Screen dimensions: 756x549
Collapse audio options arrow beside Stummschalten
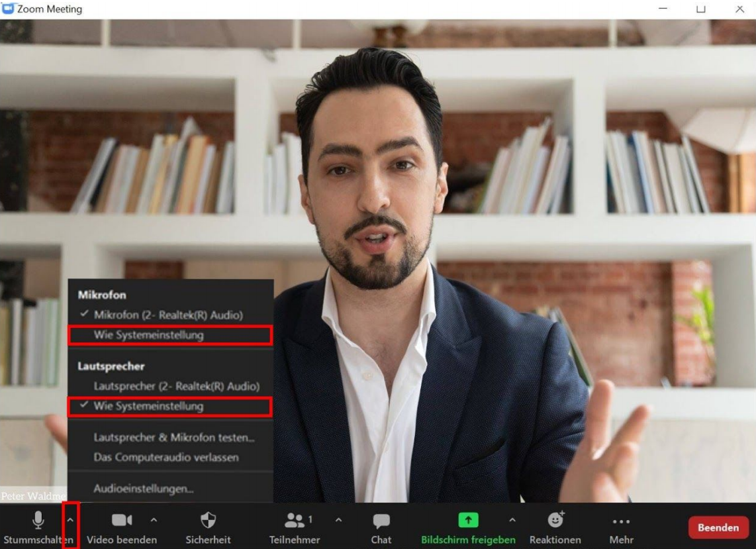[x=71, y=521]
